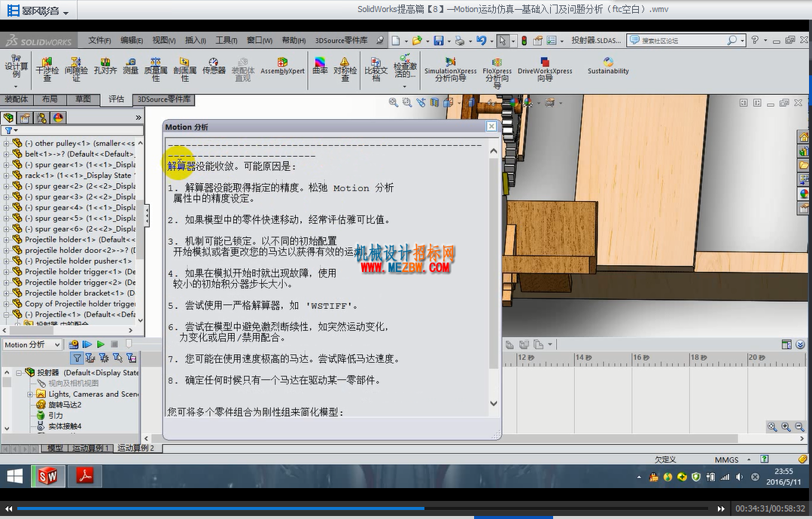Toggle the select arrow tool in toolbar
812x519 pixels.
click(502, 41)
